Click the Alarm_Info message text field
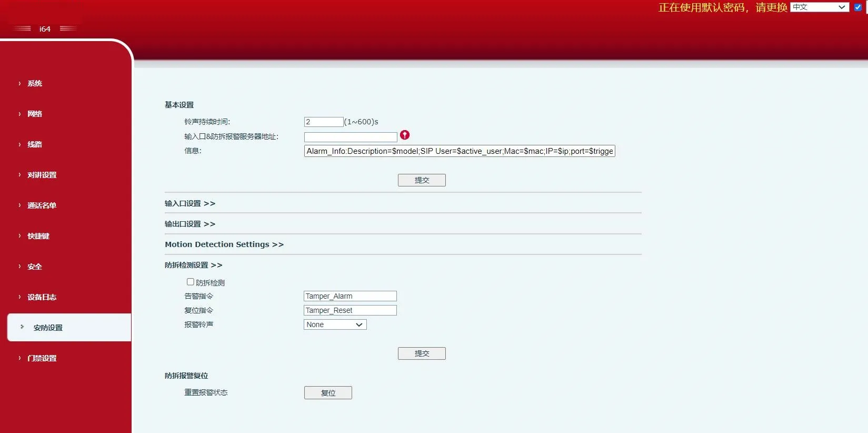868x433 pixels. (x=459, y=151)
